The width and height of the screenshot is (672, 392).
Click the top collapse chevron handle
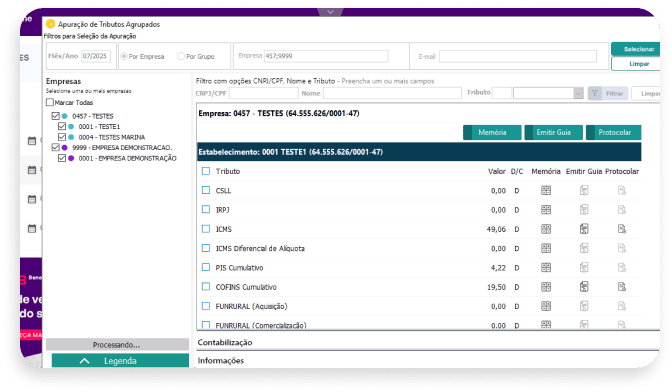pyautogui.click(x=330, y=12)
